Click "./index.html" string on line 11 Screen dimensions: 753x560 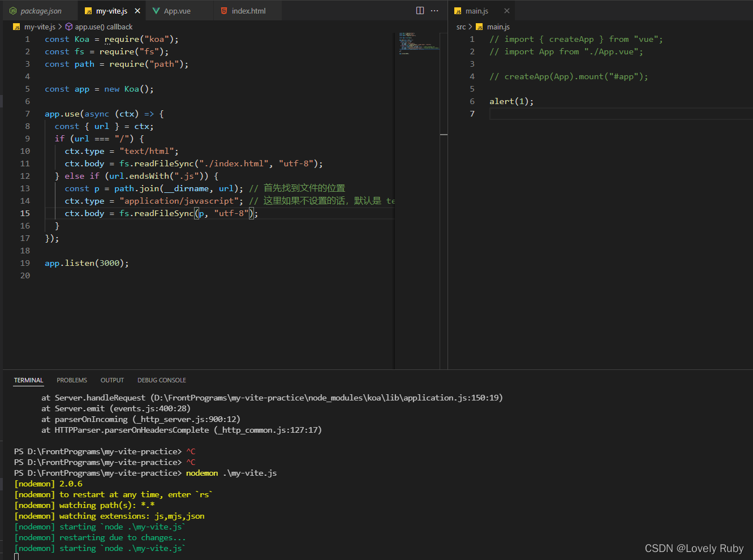(x=233, y=163)
